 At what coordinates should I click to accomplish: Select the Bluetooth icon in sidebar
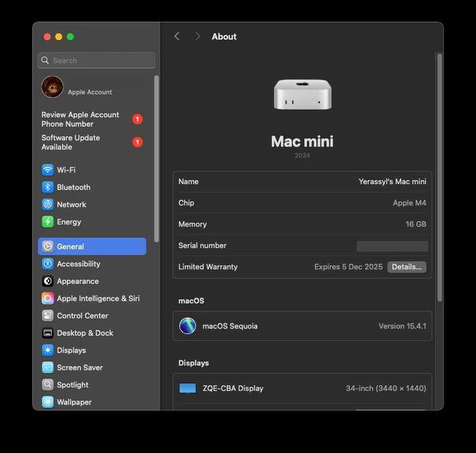tap(48, 187)
